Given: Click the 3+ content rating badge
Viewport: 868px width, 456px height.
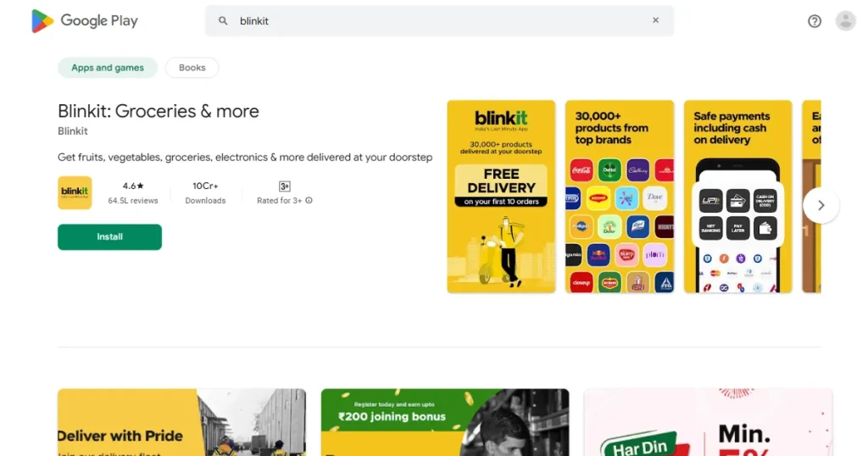Looking at the screenshot, I should tap(285, 186).
